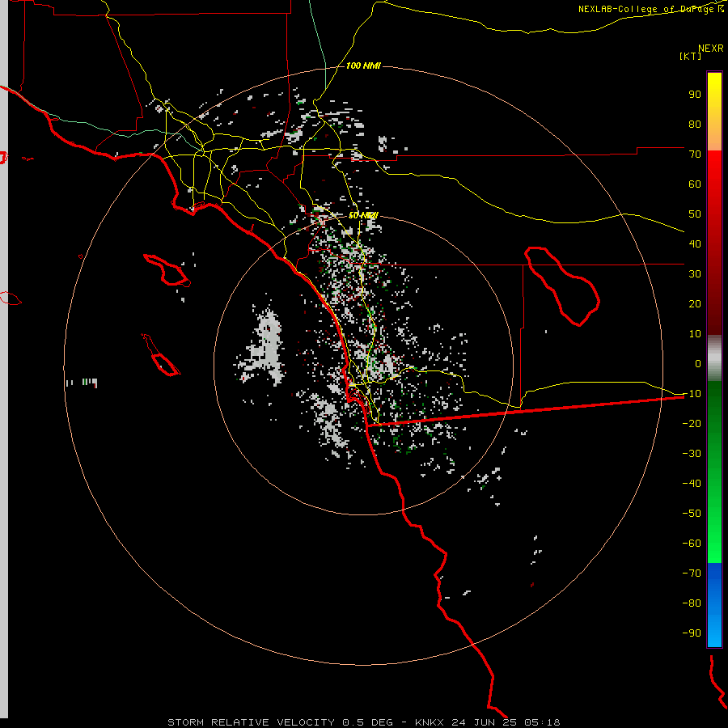Click the 30 knot value on scale
728x728 pixels.
[x=695, y=274]
